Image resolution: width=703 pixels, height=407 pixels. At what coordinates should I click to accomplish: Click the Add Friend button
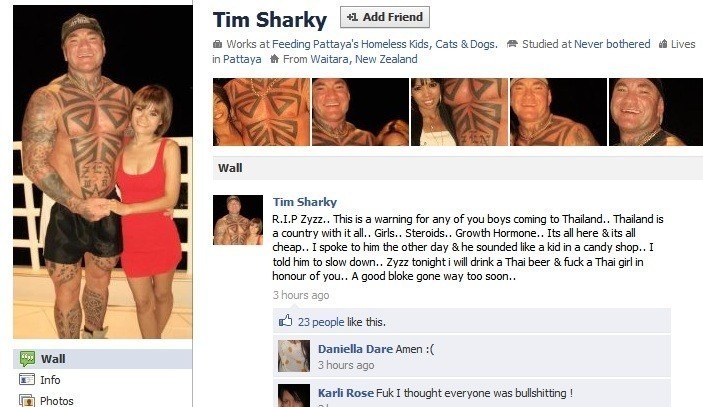point(385,17)
